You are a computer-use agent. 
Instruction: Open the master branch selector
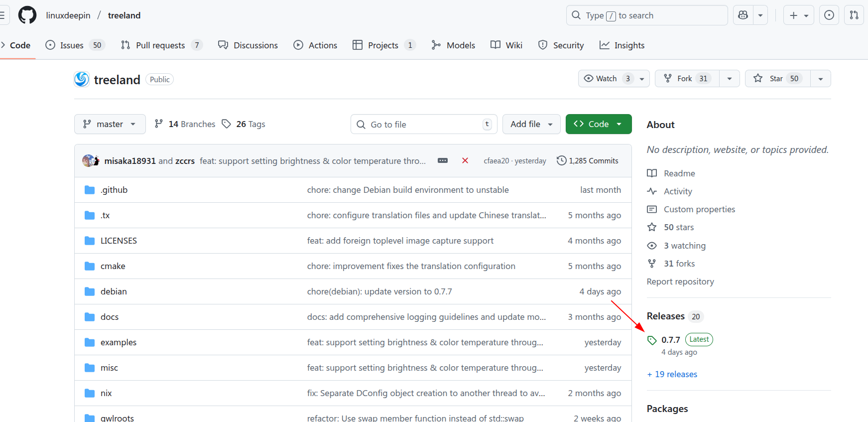110,124
